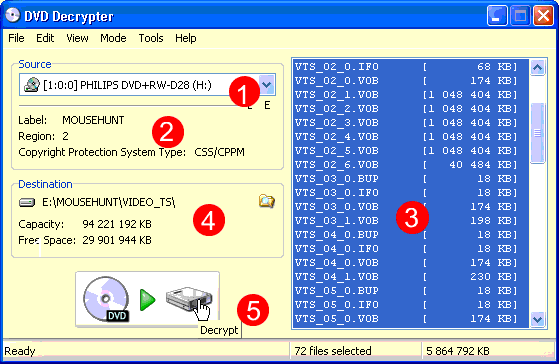Select file VTS_02_6.VOB
The width and height of the screenshot is (559, 364).
(x=410, y=165)
